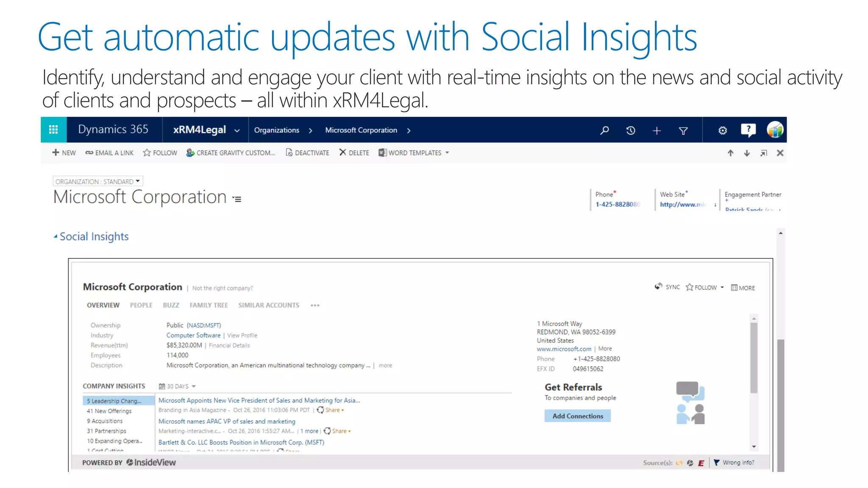Click Not the right company link

coord(223,288)
